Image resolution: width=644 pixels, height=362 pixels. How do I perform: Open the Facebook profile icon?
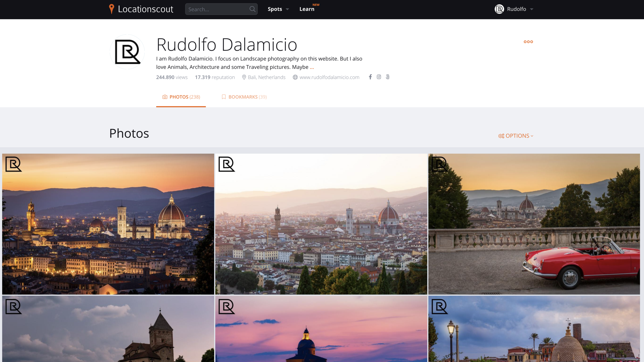click(x=370, y=77)
